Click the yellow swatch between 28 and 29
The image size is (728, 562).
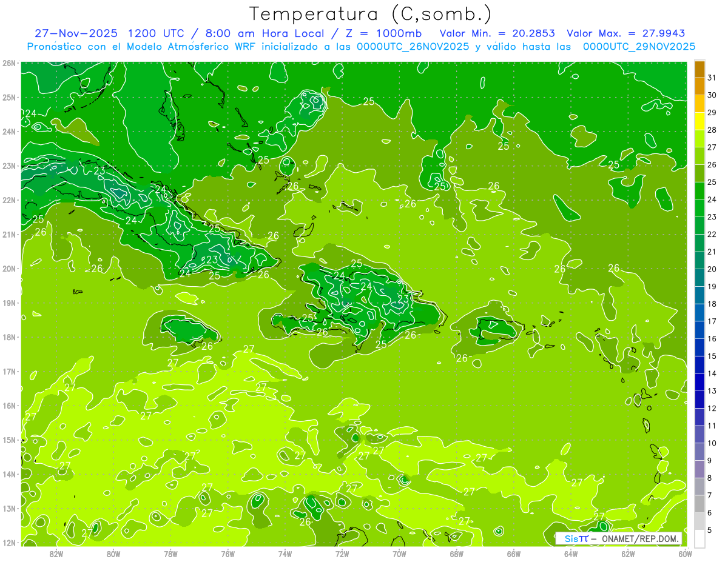coord(699,122)
